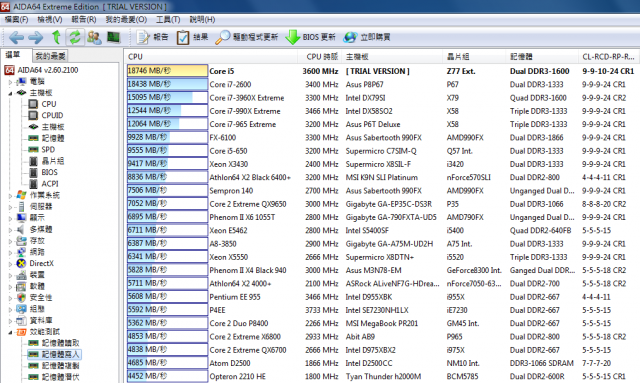Click the 結果 results toolbar button
640x383 pixels.
pyautogui.click(x=192, y=37)
